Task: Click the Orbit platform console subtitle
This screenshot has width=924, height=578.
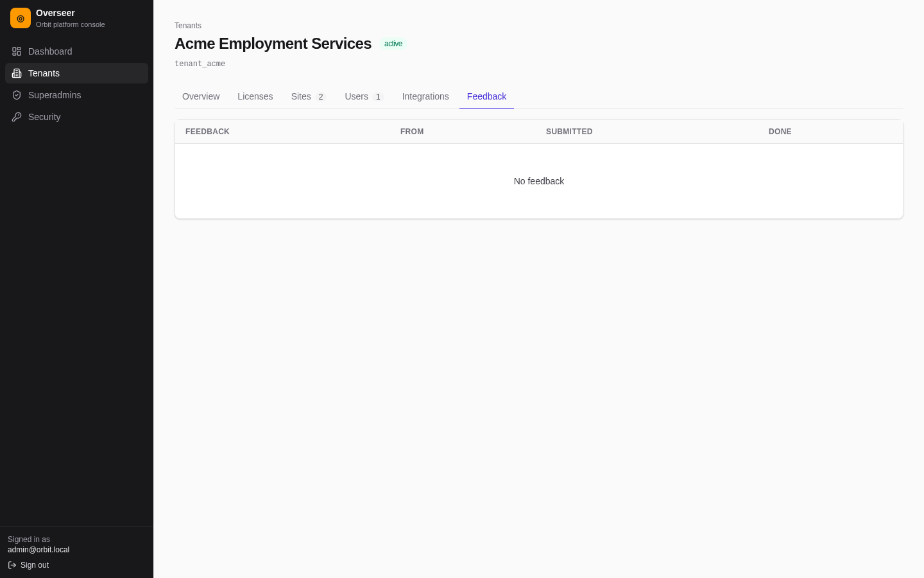Action: 70,24
